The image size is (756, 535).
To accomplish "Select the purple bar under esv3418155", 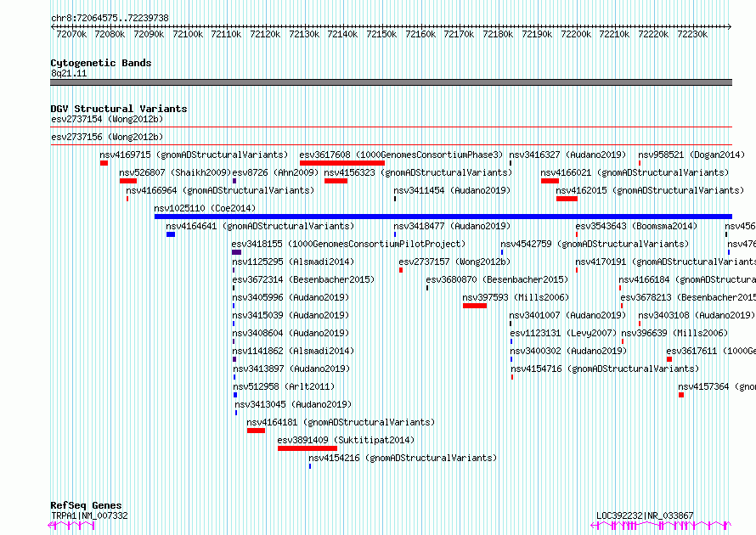I will pyautogui.click(x=237, y=252).
